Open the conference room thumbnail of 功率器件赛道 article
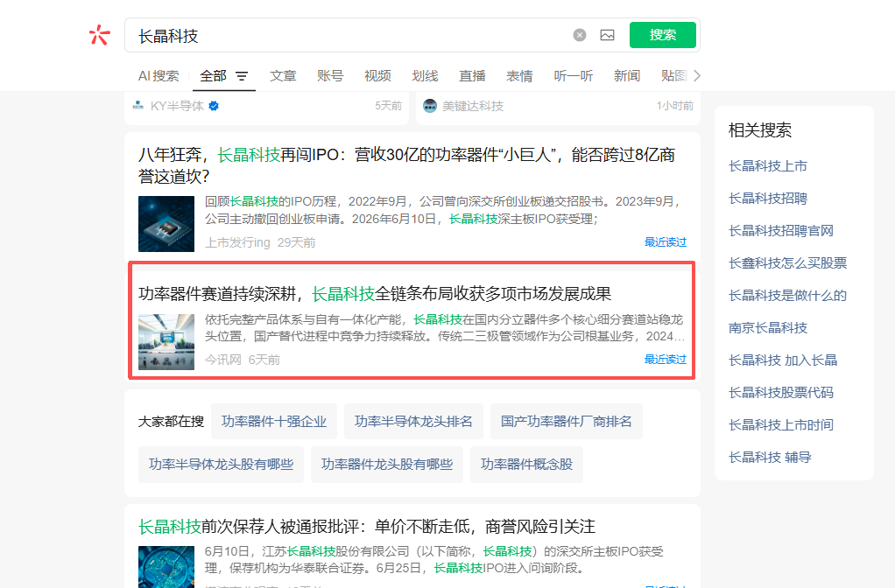Image resolution: width=895 pixels, height=588 pixels. [166, 341]
